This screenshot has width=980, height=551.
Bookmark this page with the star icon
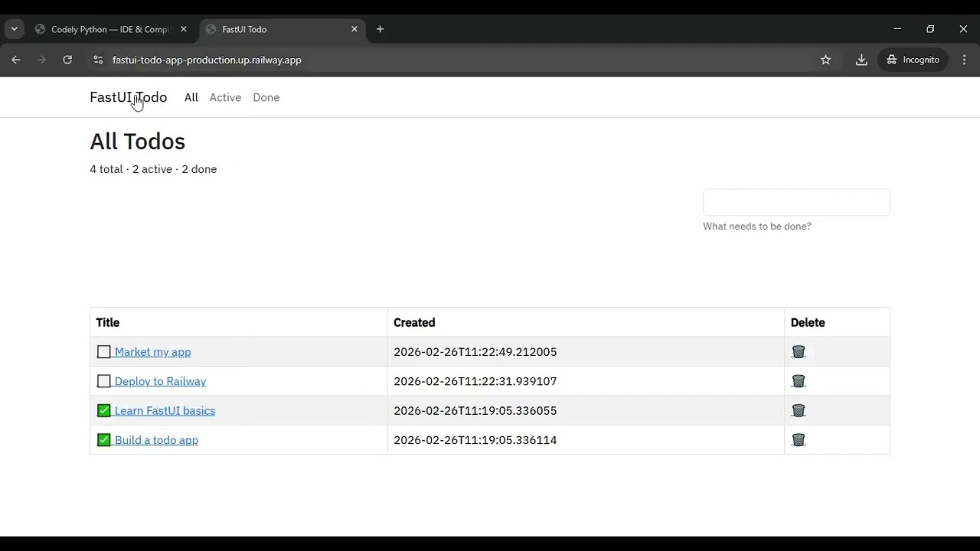pyautogui.click(x=825, y=60)
